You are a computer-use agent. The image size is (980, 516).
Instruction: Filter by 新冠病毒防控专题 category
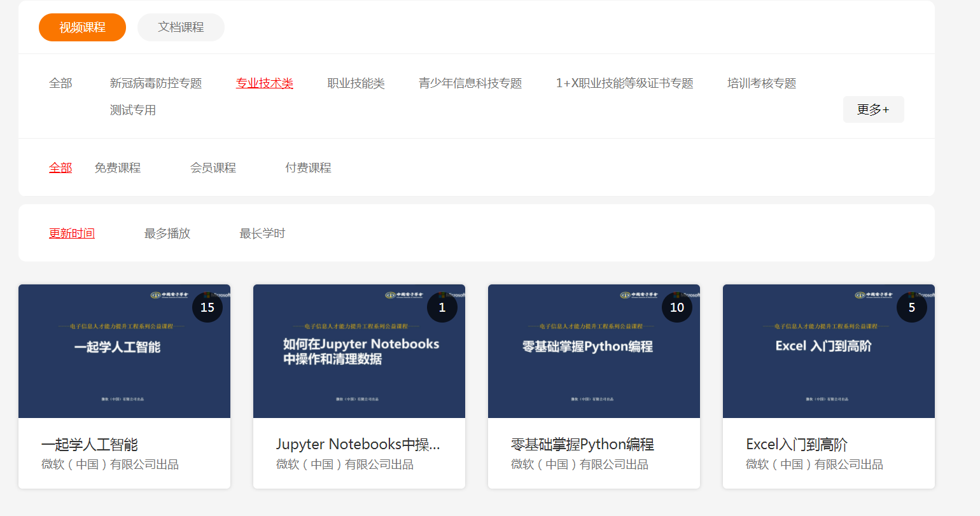(x=156, y=83)
